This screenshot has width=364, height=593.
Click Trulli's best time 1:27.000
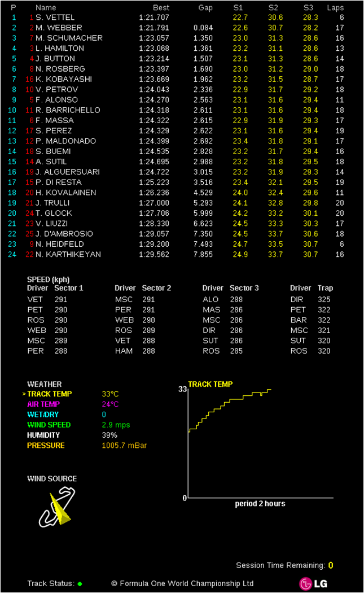click(154, 203)
